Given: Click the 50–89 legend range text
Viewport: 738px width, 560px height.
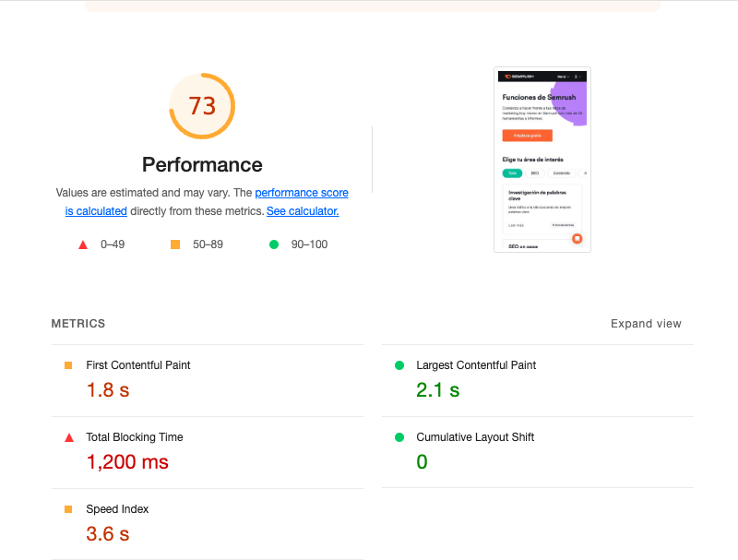Looking at the screenshot, I should pyautogui.click(x=208, y=244).
